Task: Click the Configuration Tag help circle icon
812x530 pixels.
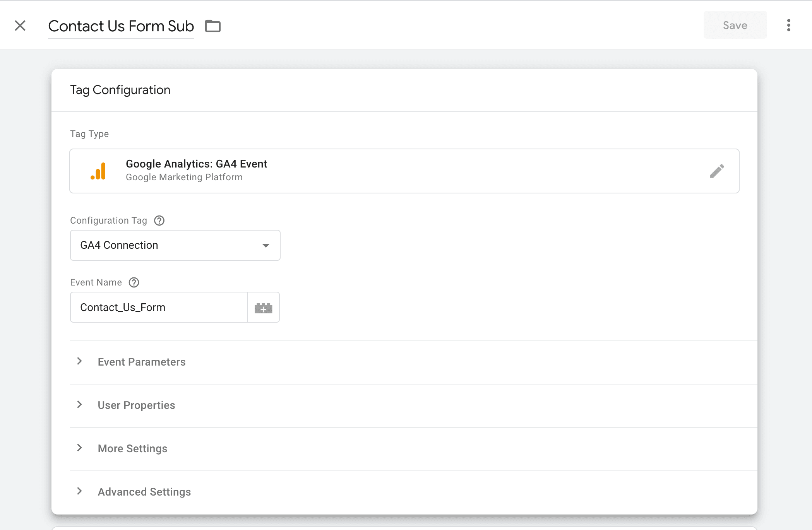Action: (159, 219)
